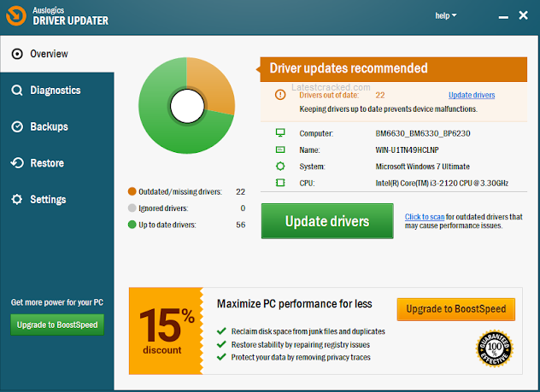This screenshot has width=540, height=392.
Task: Click 'Maximize PC performance for less' heading
Action: point(295,304)
